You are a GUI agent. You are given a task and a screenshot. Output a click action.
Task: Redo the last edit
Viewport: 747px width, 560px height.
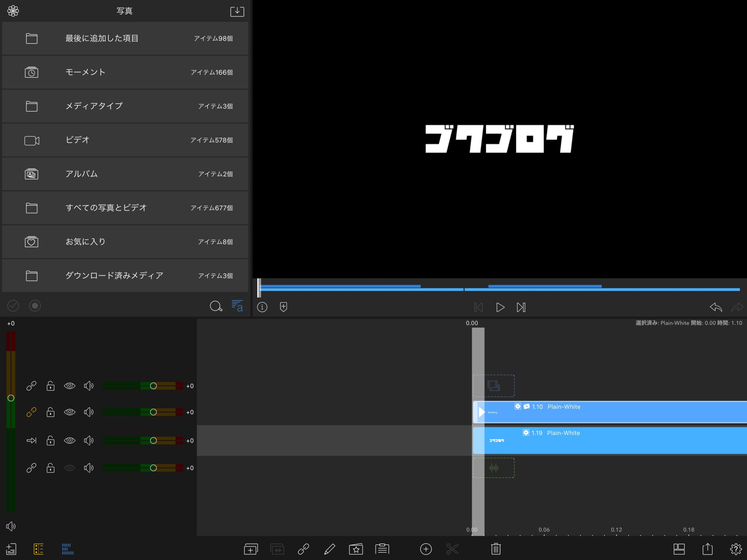pos(737,307)
